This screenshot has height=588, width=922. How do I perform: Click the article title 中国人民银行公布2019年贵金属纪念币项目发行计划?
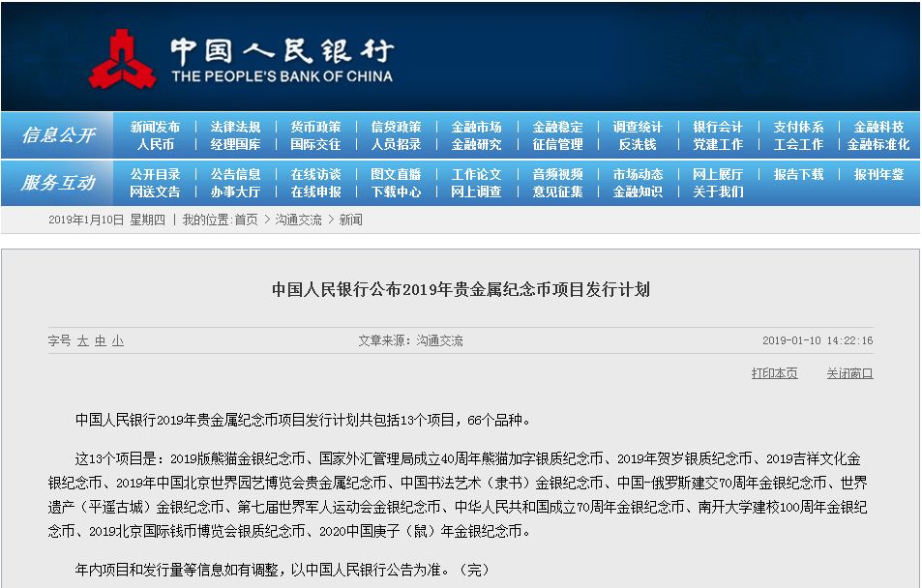click(x=461, y=289)
